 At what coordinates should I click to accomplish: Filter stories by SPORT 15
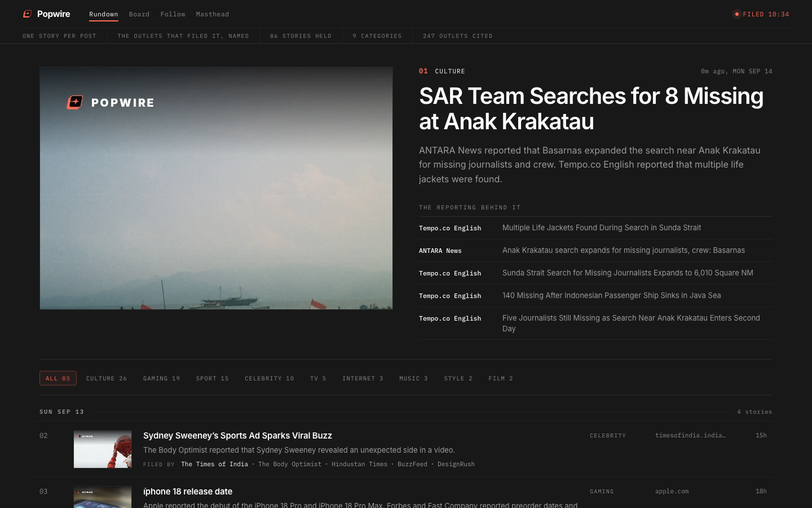213,378
